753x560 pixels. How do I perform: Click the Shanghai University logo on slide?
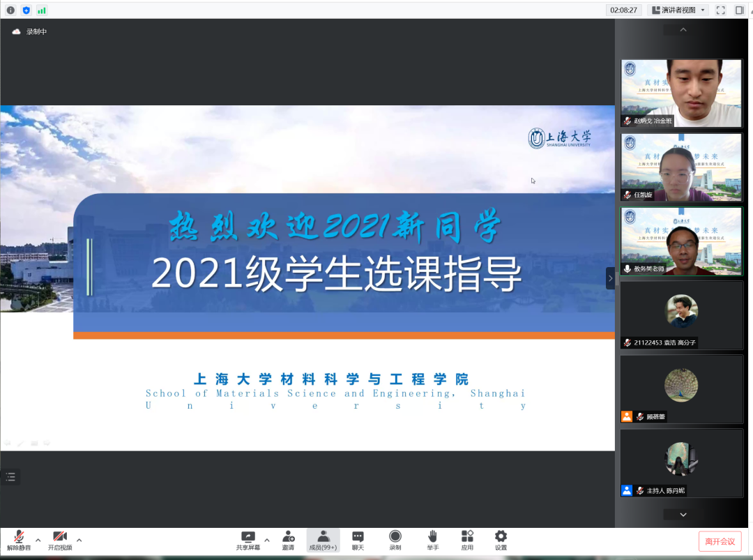coord(559,138)
